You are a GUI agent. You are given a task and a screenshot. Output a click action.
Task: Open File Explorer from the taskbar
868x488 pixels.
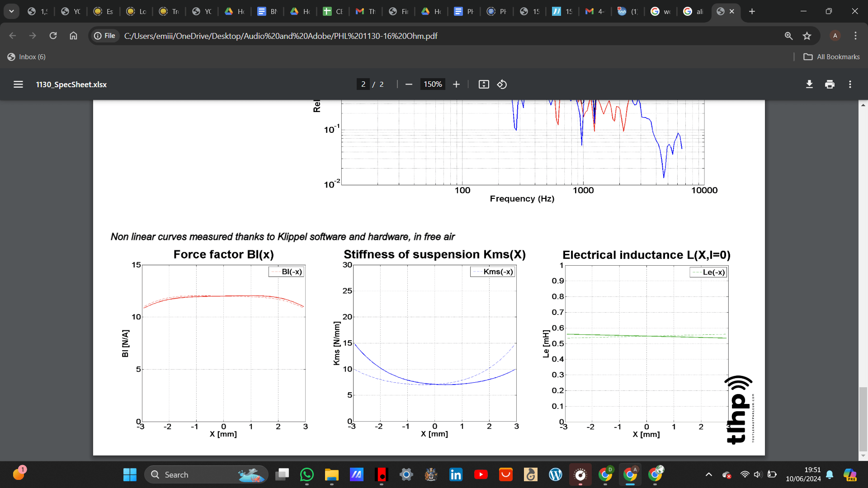(332, 474)
